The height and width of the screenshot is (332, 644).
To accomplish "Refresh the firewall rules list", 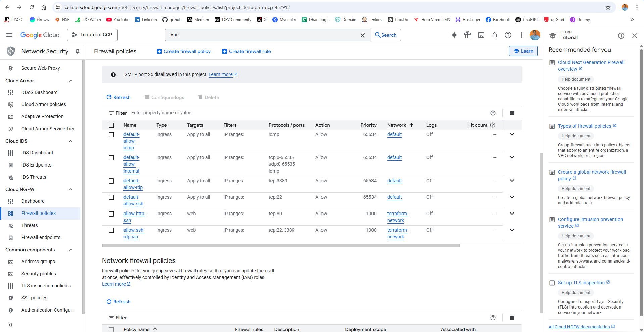I will (118, 97).
